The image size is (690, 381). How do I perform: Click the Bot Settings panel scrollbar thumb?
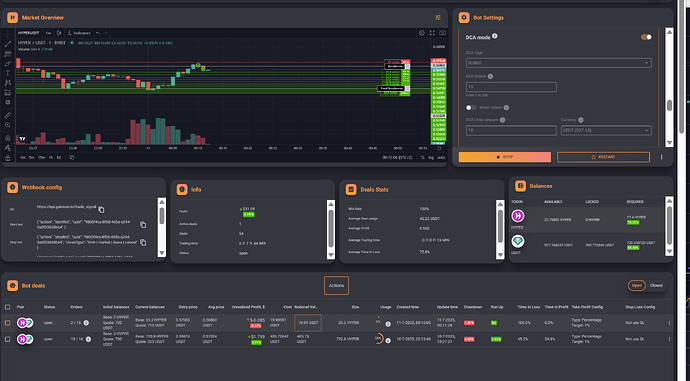coord(669,106)
